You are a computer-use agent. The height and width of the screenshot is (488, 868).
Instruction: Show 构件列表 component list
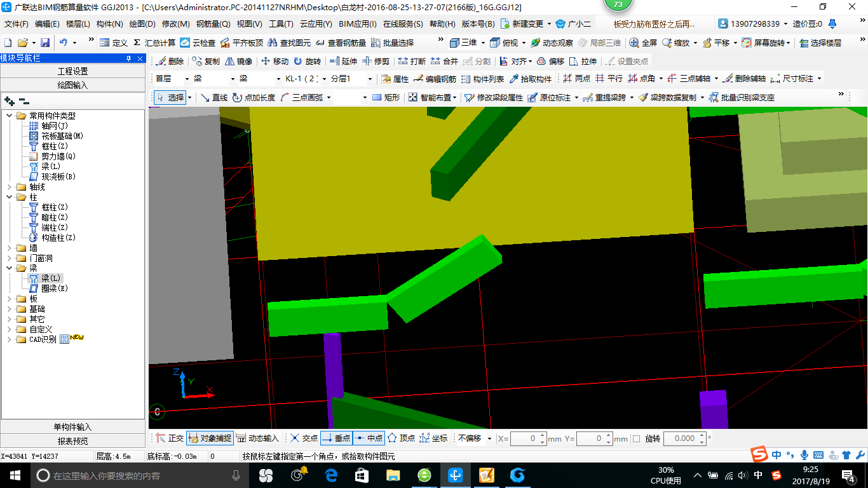click(x=482, y=79)
